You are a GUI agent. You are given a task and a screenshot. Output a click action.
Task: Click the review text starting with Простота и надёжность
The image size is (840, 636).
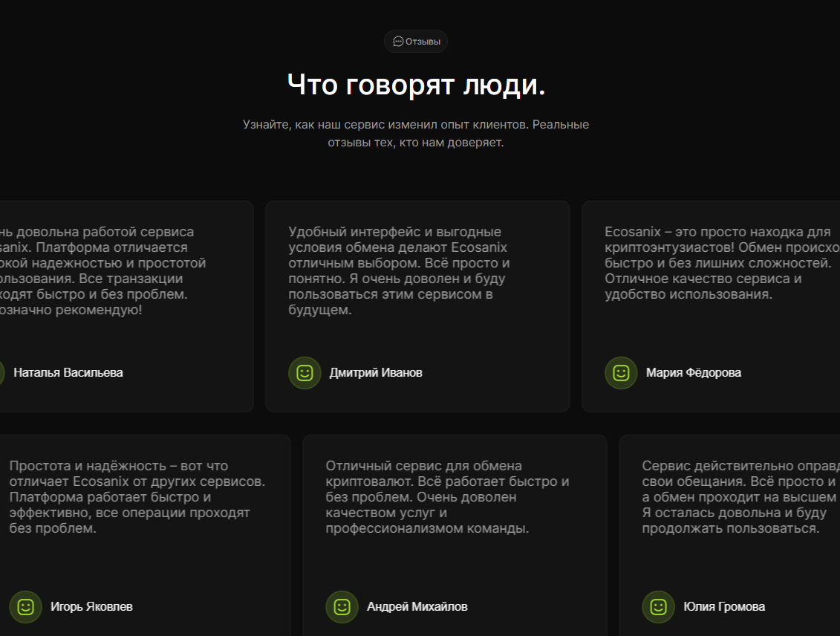(x=137, y=497)
